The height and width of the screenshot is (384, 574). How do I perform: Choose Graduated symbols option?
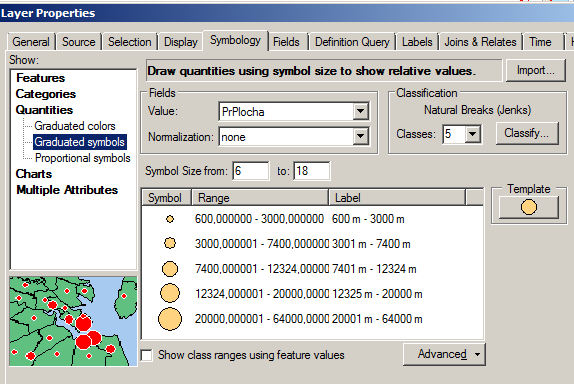coord(79,142)
